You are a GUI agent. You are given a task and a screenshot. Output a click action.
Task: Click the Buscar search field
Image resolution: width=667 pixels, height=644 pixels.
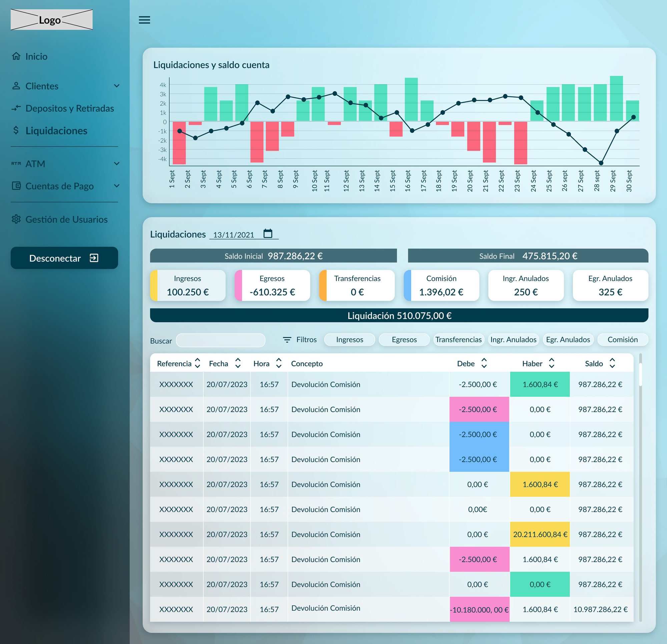click(x=220, y=340)
